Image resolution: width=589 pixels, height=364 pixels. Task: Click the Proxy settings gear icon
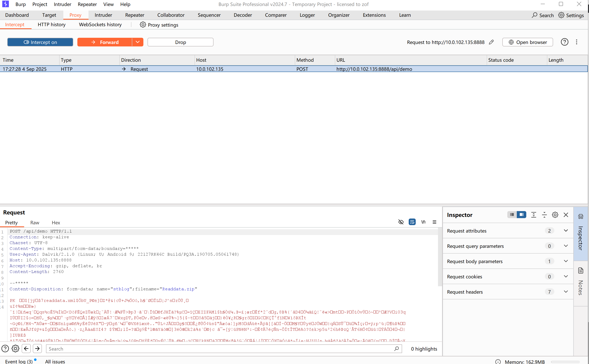point(143,25)
